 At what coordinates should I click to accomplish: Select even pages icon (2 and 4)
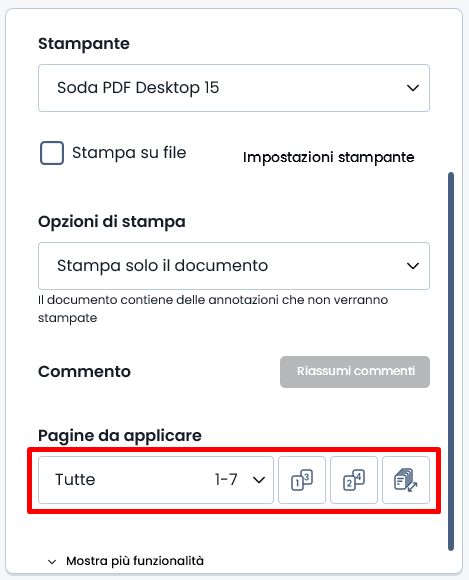tap(354, 480)
